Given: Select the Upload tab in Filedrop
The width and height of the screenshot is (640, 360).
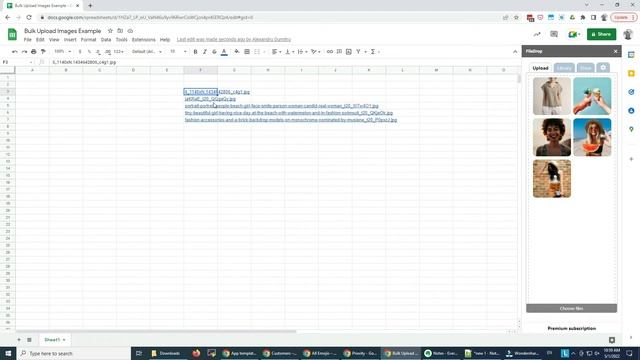Looking at the screenshot, I should coord(540,68).
